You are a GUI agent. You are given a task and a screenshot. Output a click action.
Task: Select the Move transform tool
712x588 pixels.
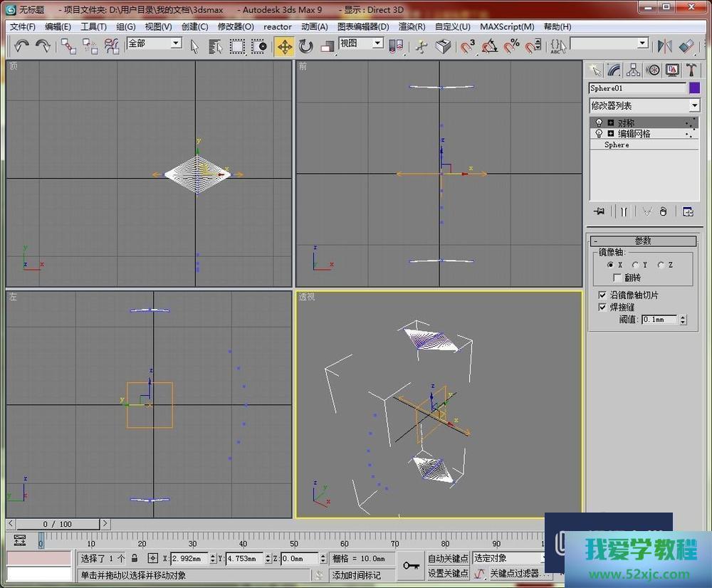pyautogui.click(x=284, y=46)
